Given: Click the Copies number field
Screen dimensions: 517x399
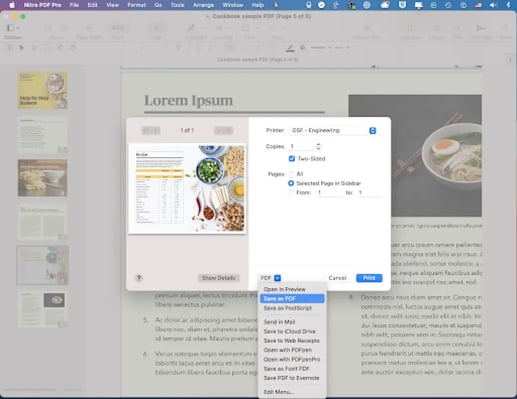Looking at the screenshot, I should [x=302, y=146].
